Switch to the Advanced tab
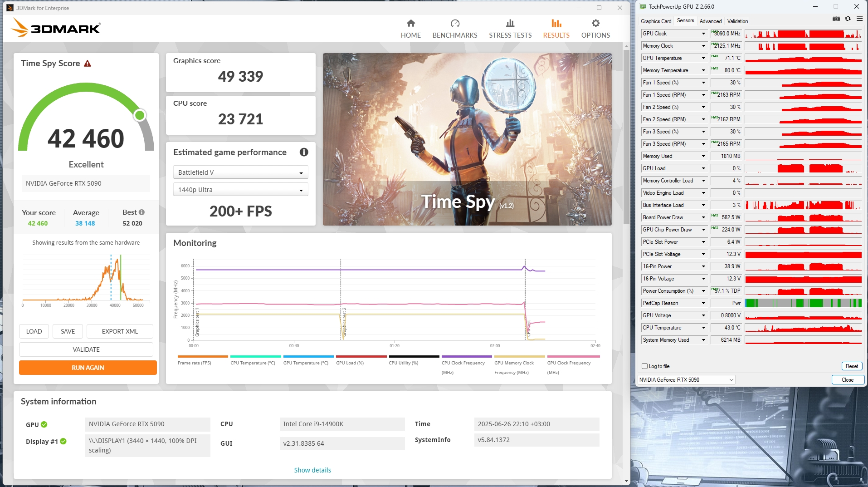Screen dimensions: 868x487 pos(711,21)
